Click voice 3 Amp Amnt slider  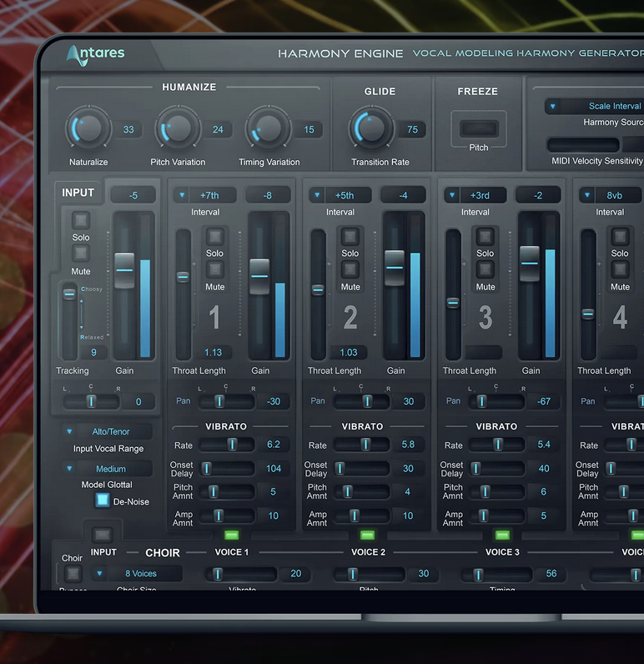496,516
